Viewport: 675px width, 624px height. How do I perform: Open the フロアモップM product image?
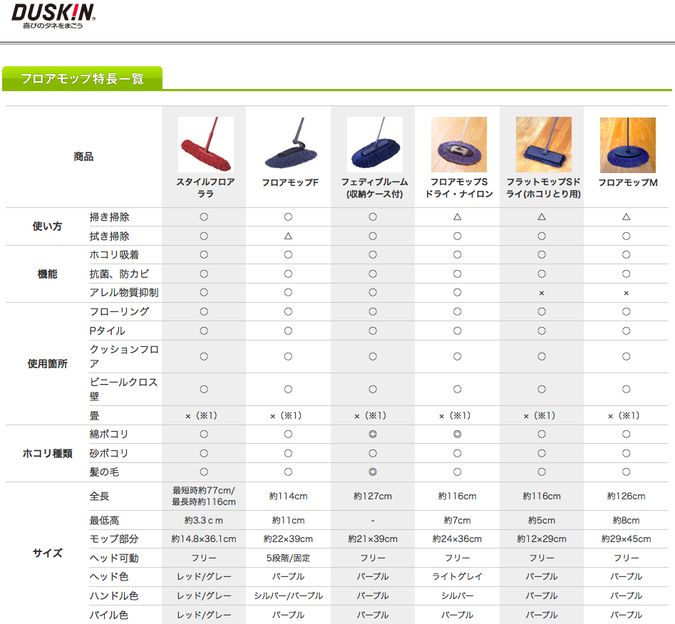[628, 145]
